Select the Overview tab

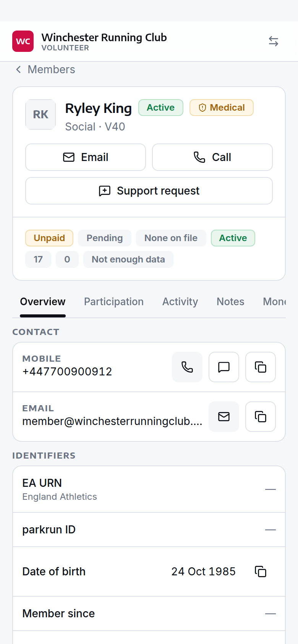43,302
